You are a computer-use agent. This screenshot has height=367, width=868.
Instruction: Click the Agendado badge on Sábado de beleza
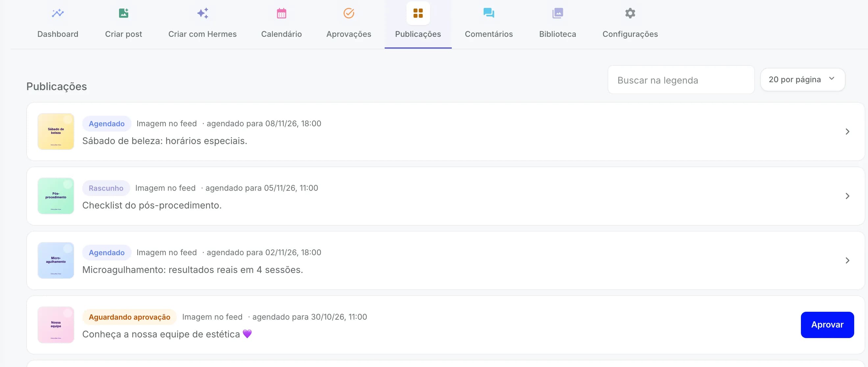click(x=107, y=124)
